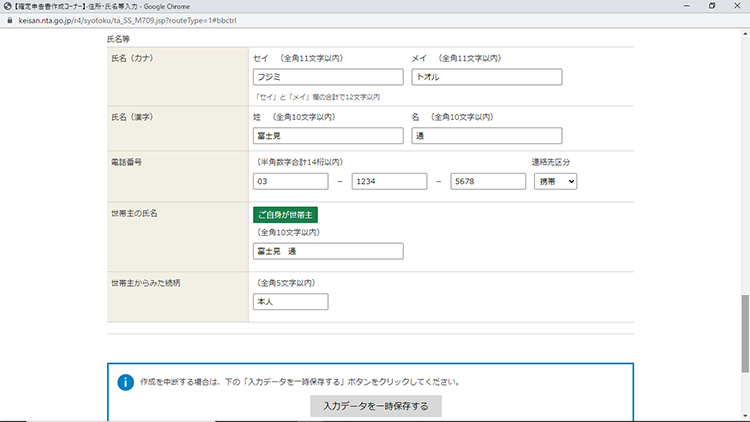Click the セイ kana field containing フジミ
This screenshot has height=422, width=750.
point(328,77)
